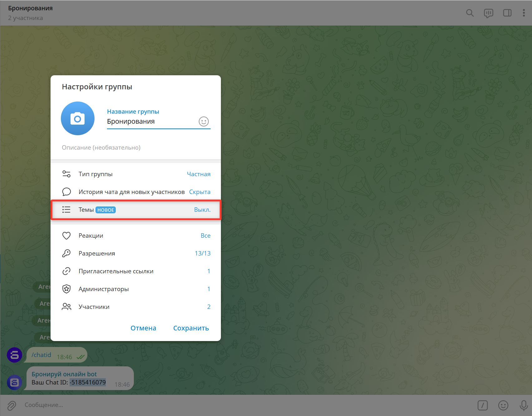Open Реакции setting showing Все

pos(136,235)
